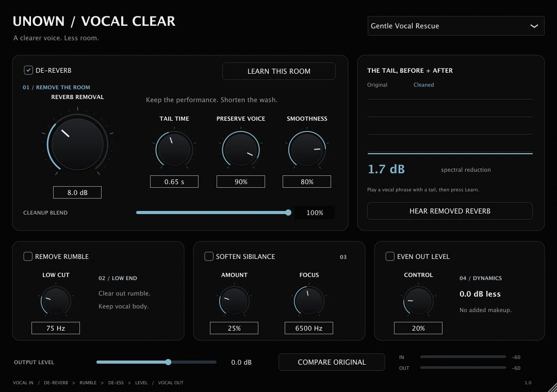Click the 01 / REMOVE THE ROOM label
Viewport: 557px width, 392px height.
click(x=57, y=87)
